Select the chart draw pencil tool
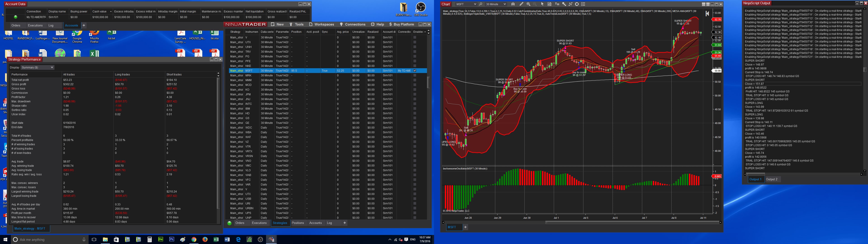Viewport: 868px width, 244px height. pyautogui.click(x=522, y=4)
